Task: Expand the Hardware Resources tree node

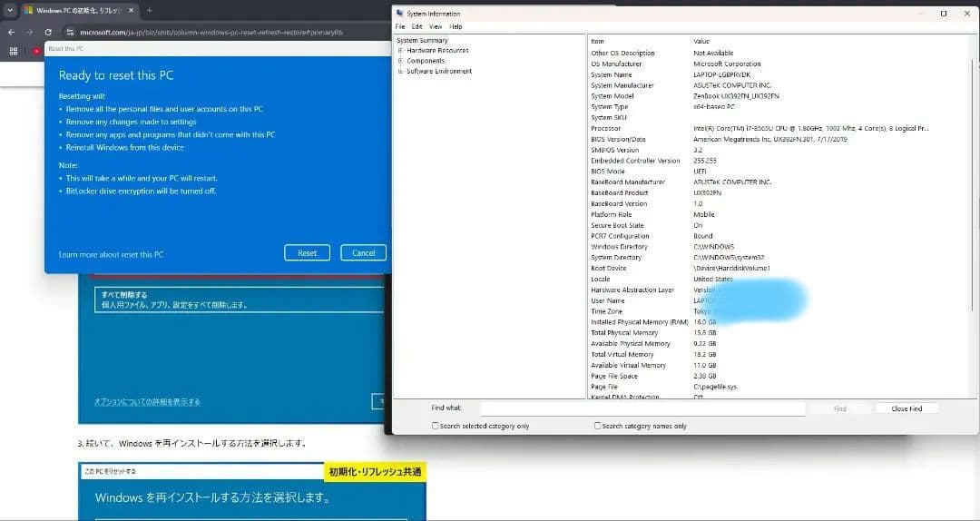Action: click(400, 51)
